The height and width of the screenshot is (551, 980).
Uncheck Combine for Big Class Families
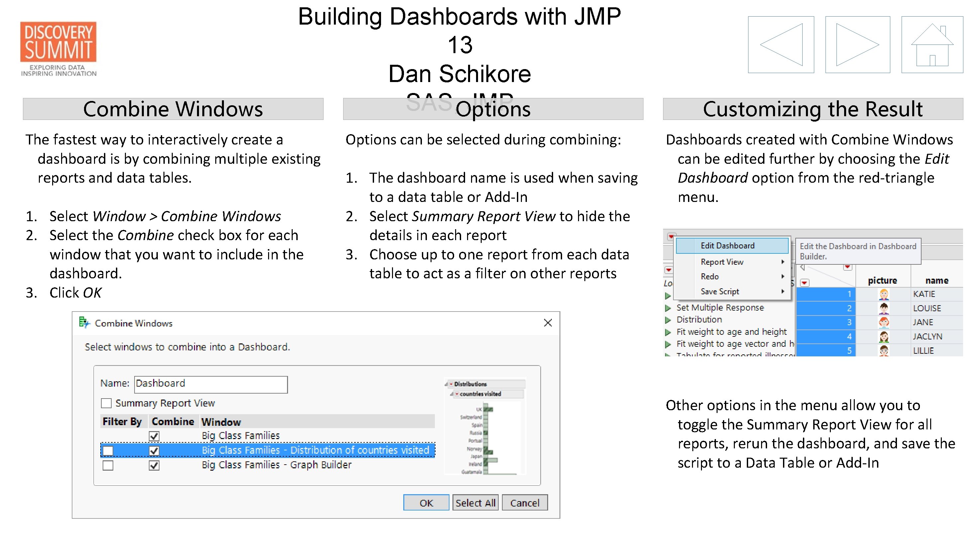point(154,436)
